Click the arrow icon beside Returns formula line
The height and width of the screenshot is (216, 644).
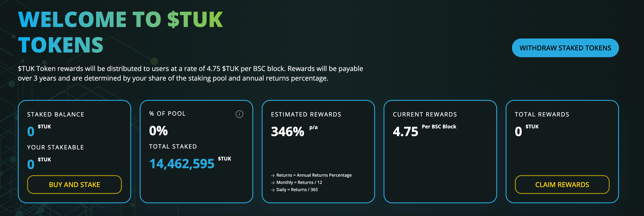273,175
